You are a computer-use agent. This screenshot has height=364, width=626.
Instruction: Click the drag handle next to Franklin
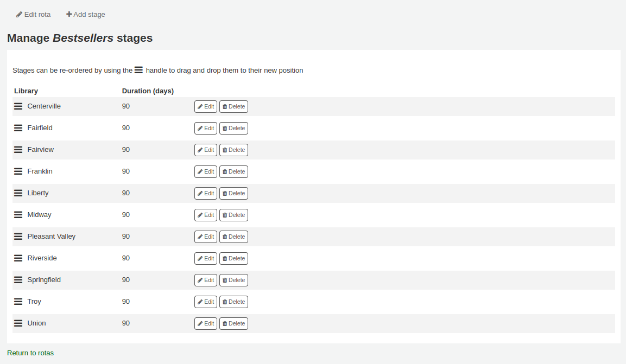click(18, 171)
